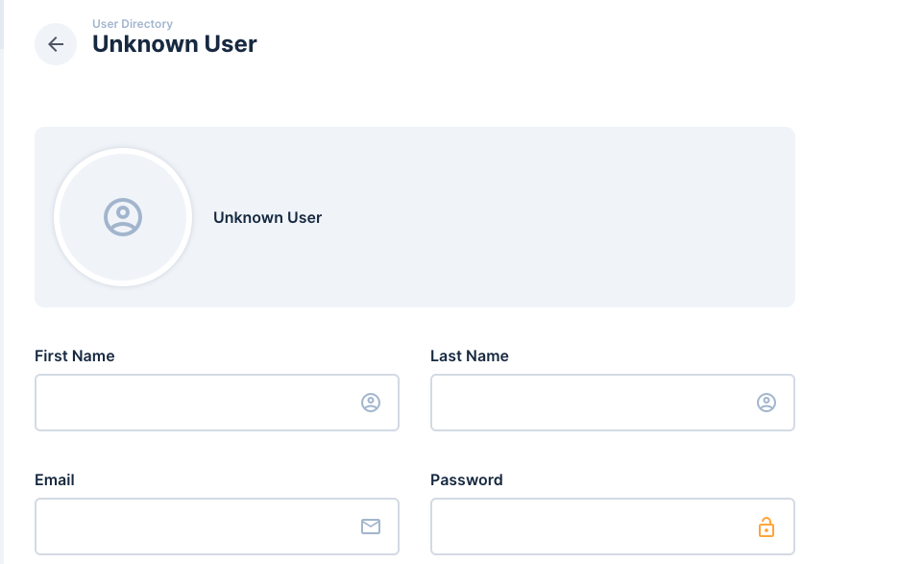Click the padlock icon to reveal password options
The image size is (924, 564).
tap(766, 527)
